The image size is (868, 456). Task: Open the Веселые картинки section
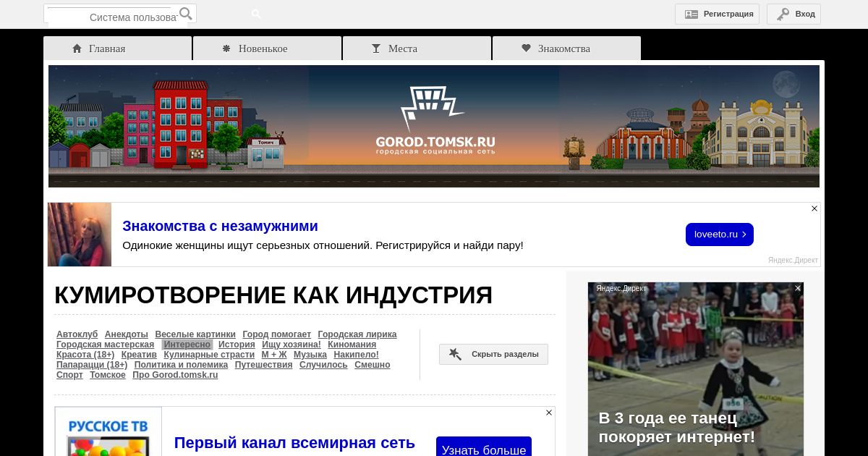[x=195, y=334]
